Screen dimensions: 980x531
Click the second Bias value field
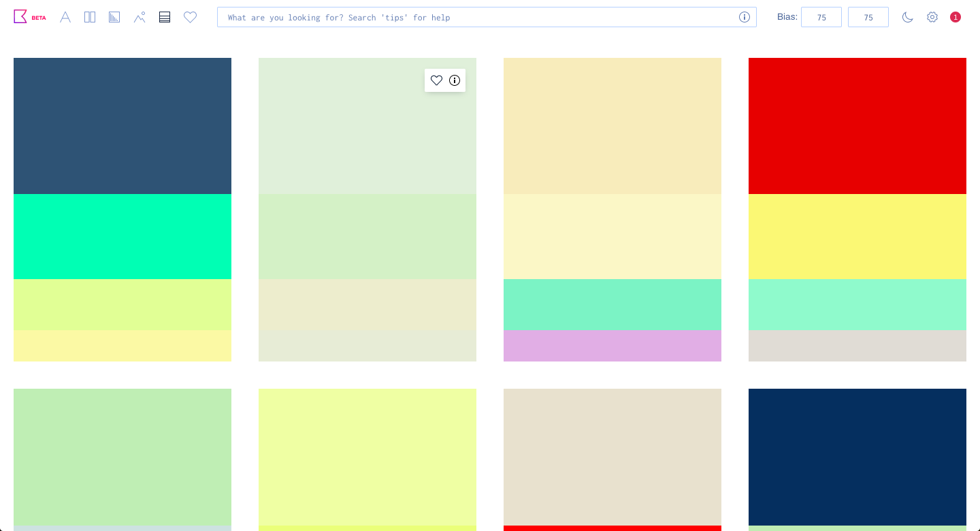(x=868, y=17)
